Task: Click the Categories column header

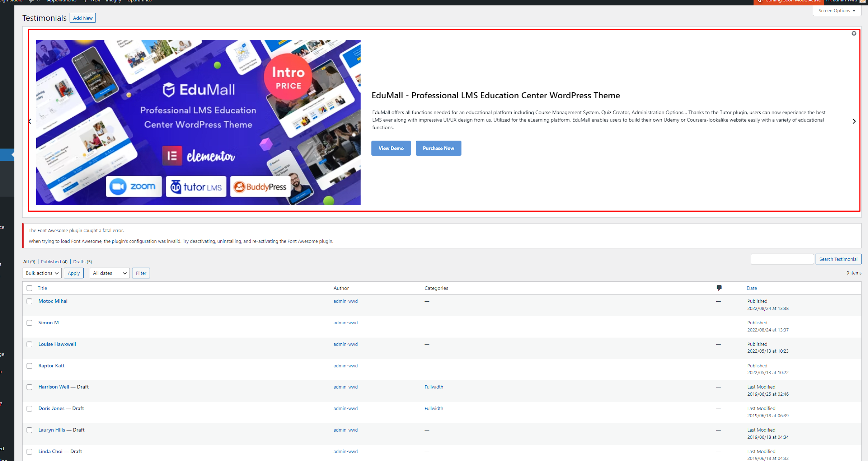Action: tap(436, 288)
